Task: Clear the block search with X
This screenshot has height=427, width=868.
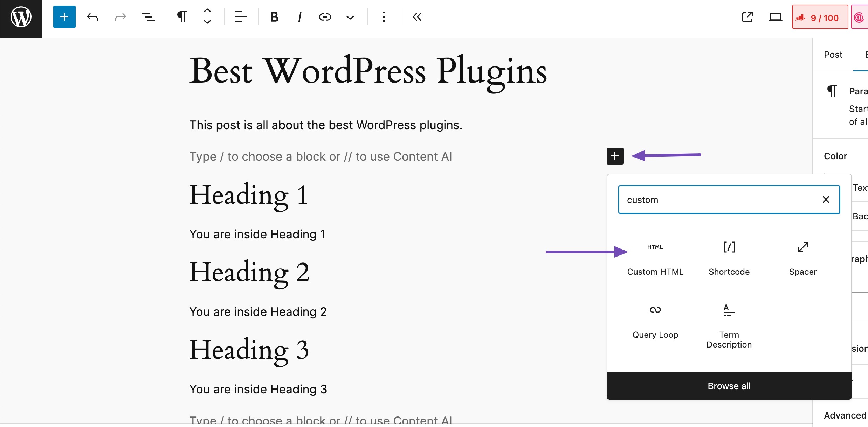Action: point(826,199)
